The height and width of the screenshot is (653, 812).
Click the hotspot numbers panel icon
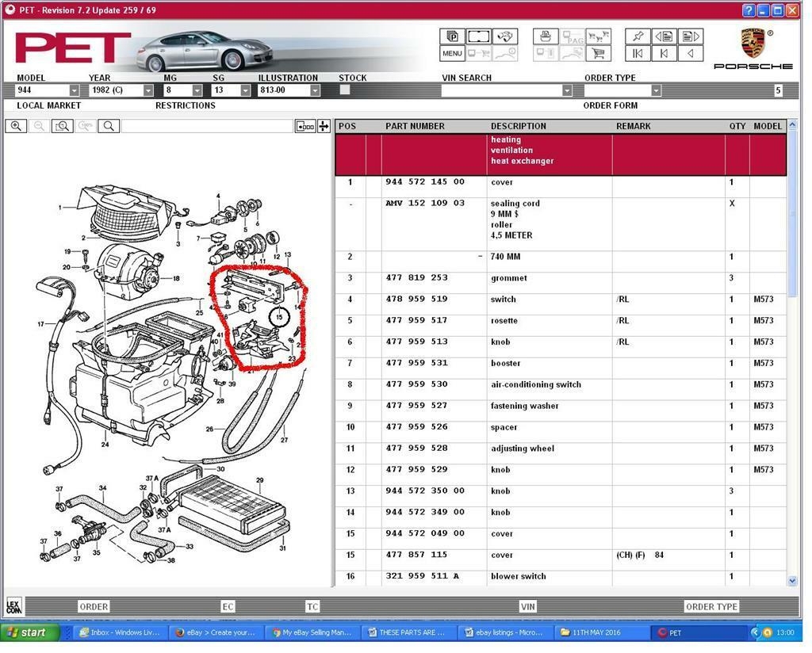point(305,126)
